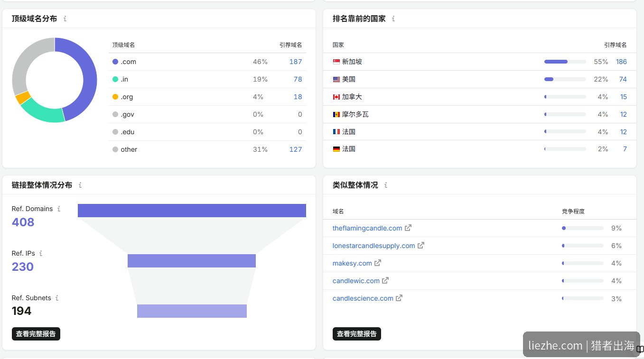Click the bottom Ref. Subnets funnel bar
Image resolution: width=644 pixels, height=359 pixels.
(192, 311)
